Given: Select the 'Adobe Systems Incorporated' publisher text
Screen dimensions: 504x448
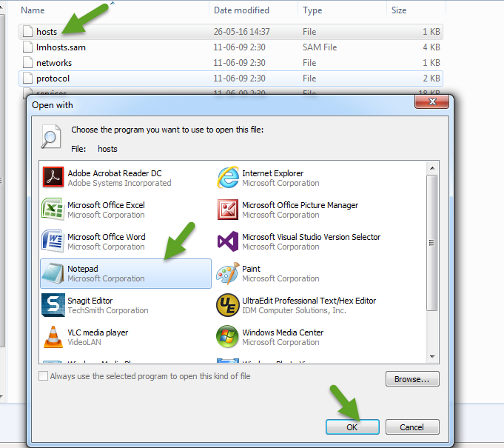Looking at the screenshot, I should click(119, 183).
